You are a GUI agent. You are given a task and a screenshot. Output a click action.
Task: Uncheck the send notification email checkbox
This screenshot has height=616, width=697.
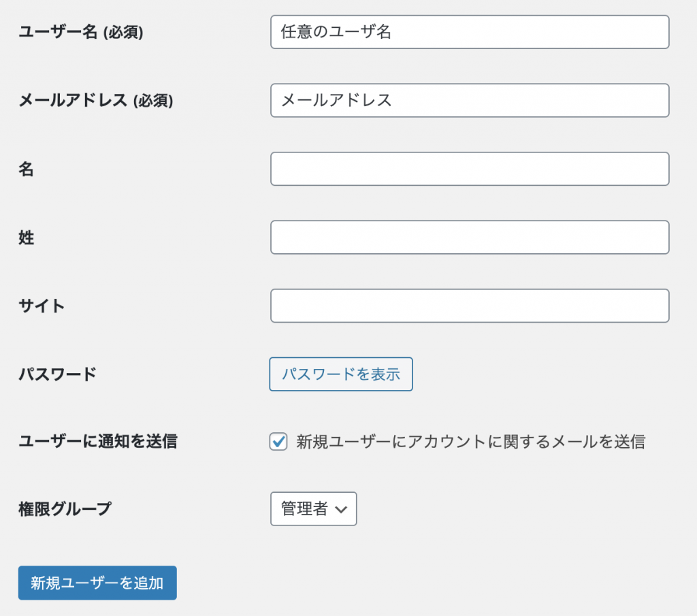(278, 442)
